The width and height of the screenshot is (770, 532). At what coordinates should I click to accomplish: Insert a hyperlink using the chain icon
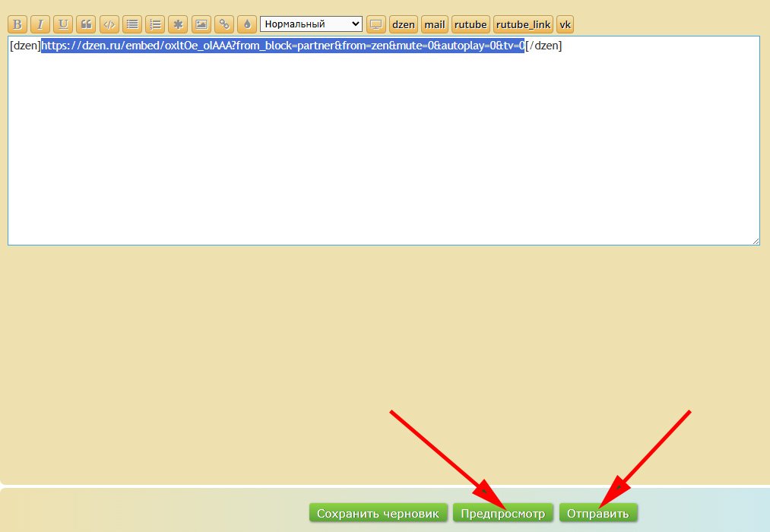tap(223, 24)
